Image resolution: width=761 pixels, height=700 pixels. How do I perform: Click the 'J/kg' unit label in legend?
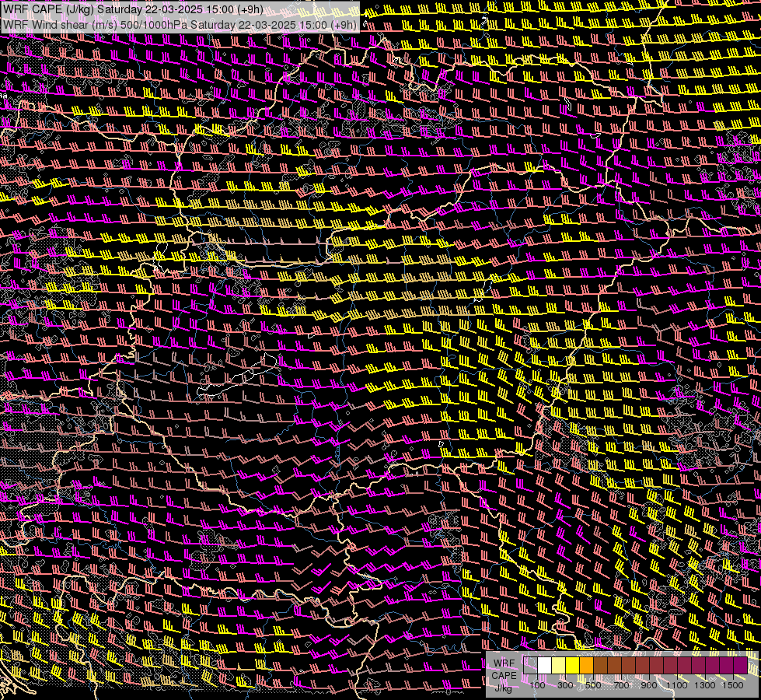tap(503, 688)
